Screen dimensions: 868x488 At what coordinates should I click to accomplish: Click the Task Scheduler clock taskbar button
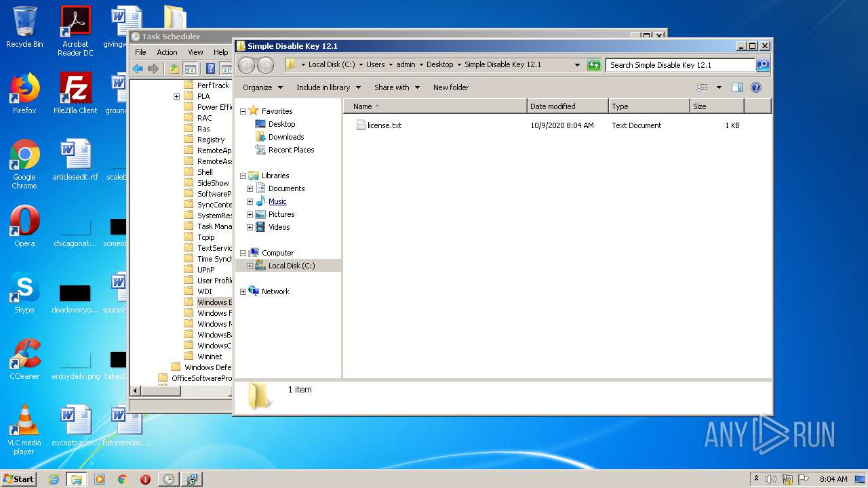tap(168, 479)
